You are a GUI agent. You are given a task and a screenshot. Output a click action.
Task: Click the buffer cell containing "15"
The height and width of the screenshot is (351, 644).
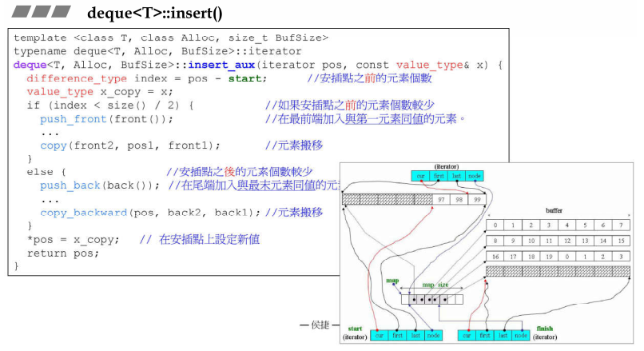click(621, 241)
